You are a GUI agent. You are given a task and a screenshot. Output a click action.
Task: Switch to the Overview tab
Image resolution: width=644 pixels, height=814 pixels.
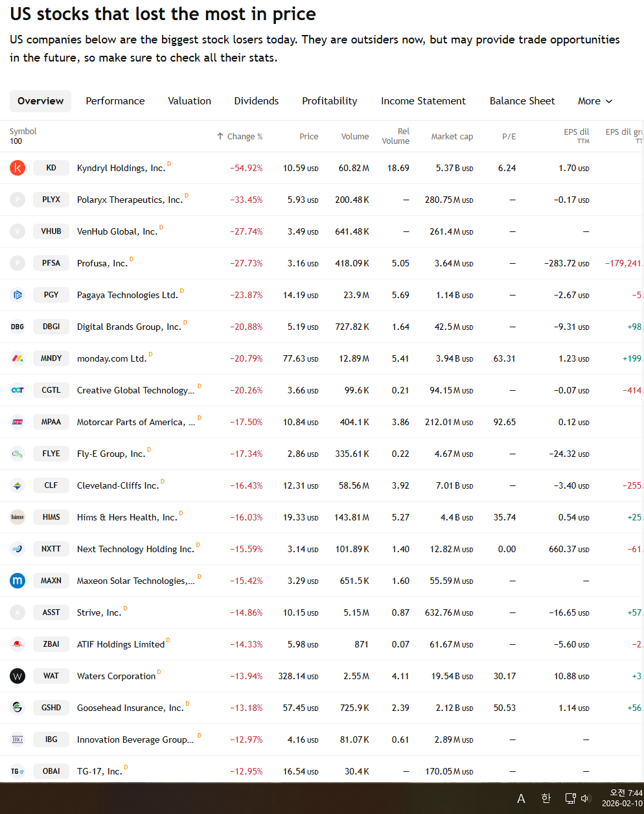point(40,101)
